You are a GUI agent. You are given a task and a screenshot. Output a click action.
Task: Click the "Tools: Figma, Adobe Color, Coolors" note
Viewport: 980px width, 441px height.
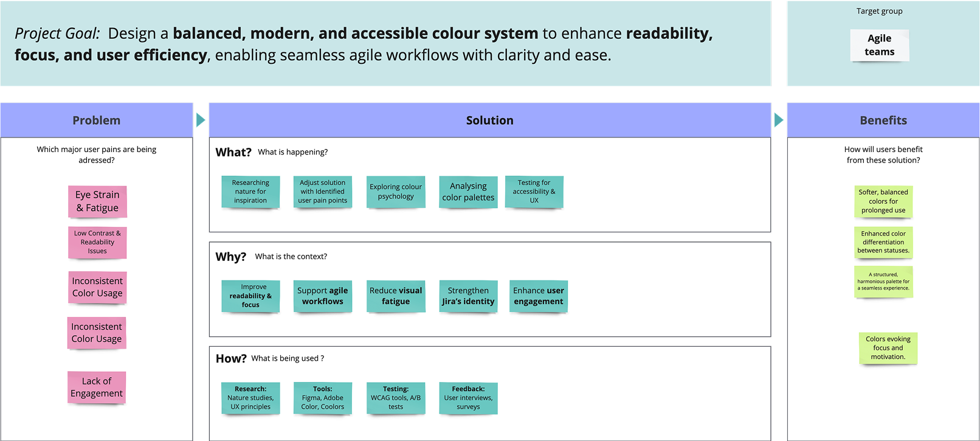pyautogui.click(x=323, y=398)
